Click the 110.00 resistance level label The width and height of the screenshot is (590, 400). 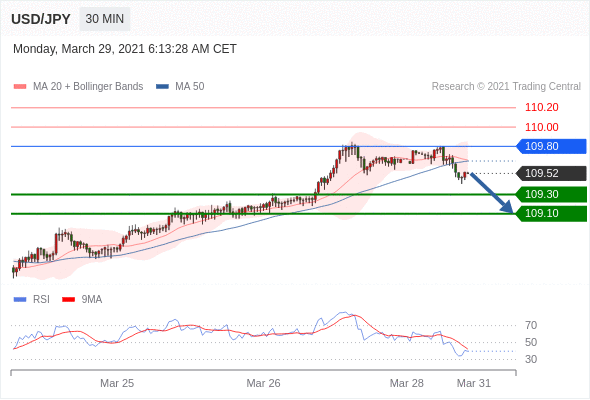click(541, 127)
